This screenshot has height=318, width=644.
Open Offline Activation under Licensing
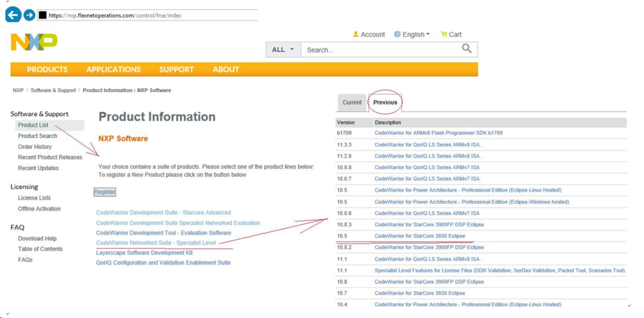pyautogui.click(x=39, y=208)
